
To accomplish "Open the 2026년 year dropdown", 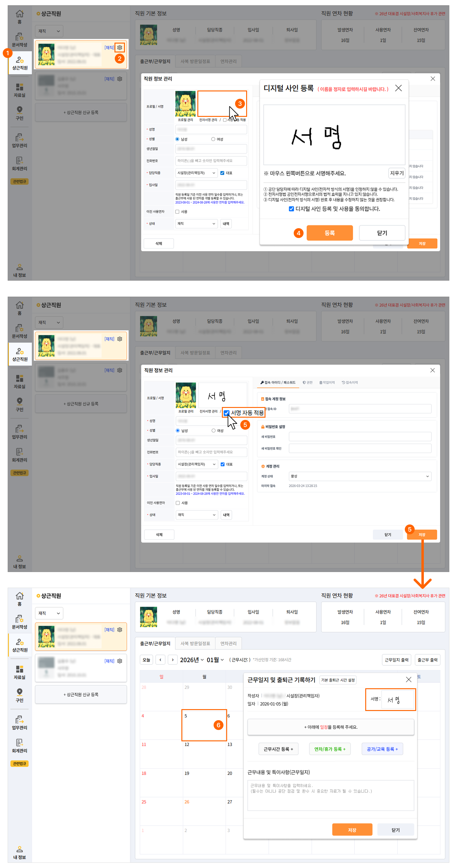I will (192, 660).
